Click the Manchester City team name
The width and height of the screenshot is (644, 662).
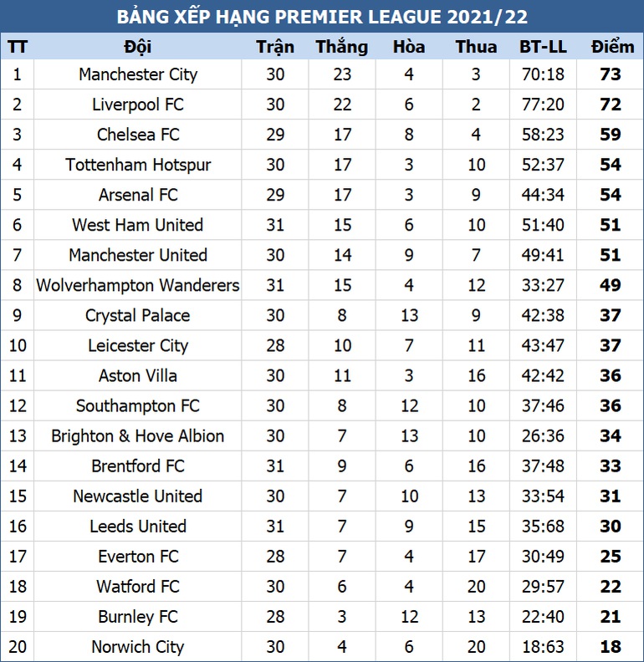[x=138, y=74]
